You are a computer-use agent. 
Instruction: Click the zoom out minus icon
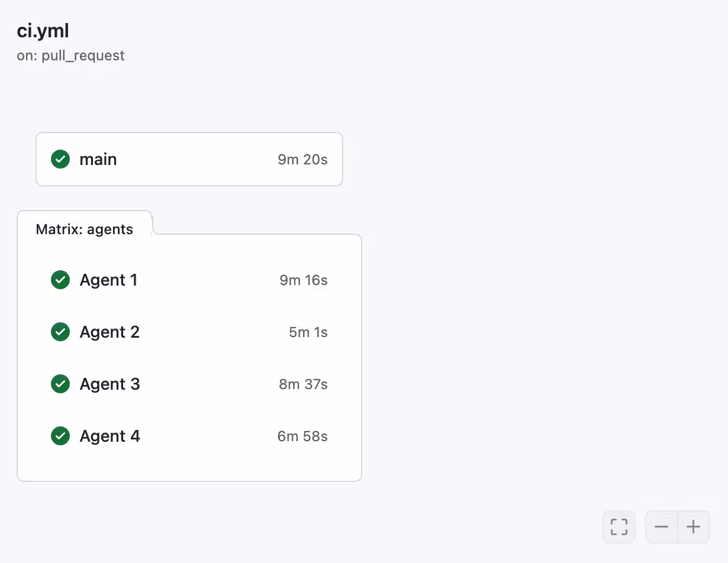662,526
